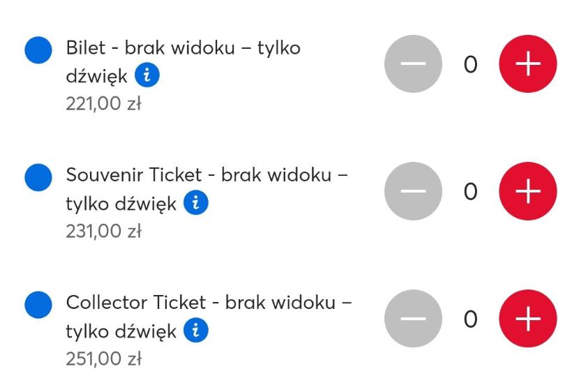Click blue dot next to Bilet ticket
579x392 pixels.
(x=38, y=50)
